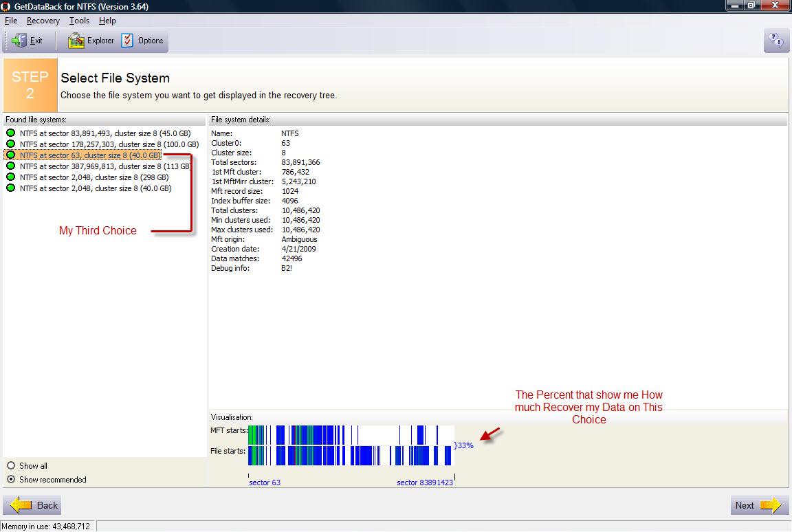The width and height of the screenshot is (792, 532).
Task: Click the yellow Next arrow icon
Action: coord(770,505)
